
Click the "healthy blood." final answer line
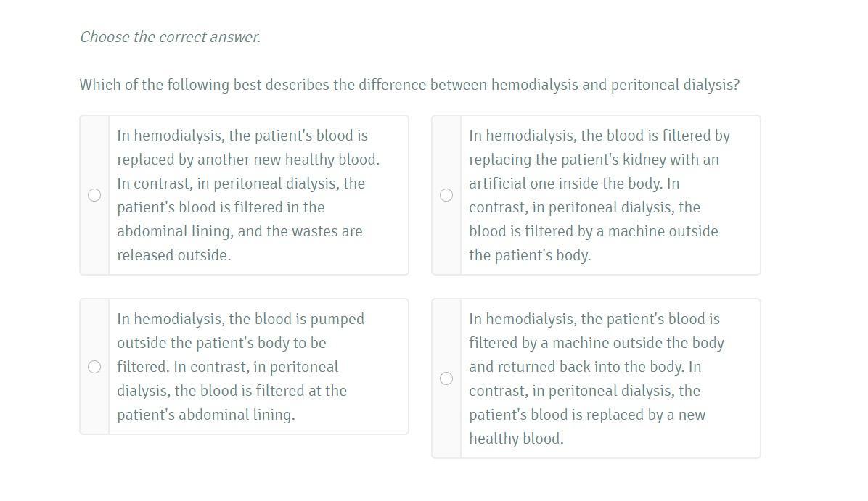(515, 439)
